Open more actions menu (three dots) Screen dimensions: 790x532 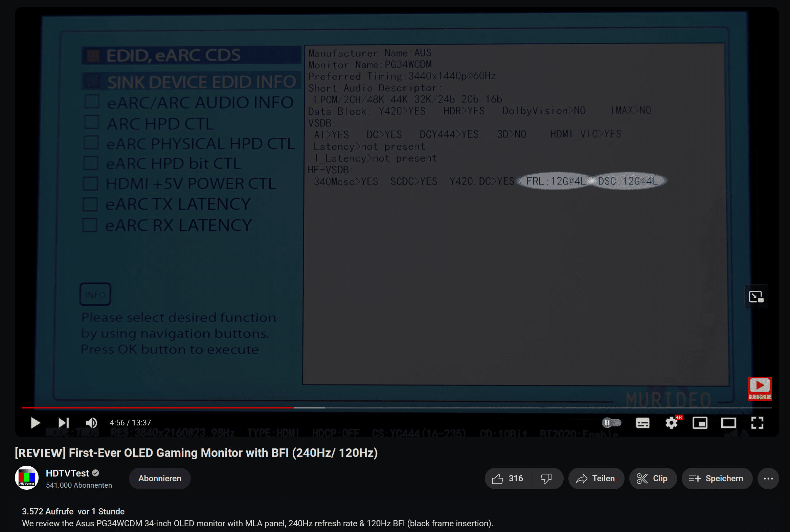click(x=768, y=479)
